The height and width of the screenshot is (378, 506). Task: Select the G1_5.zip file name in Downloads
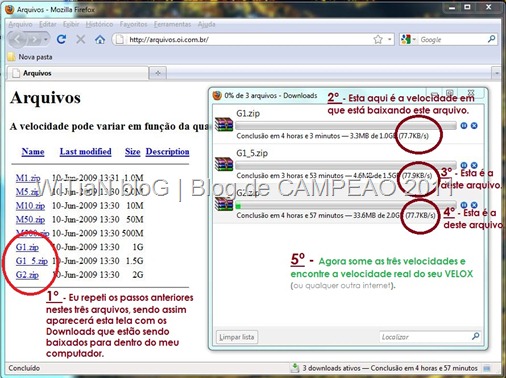click(x=252, y=153)
